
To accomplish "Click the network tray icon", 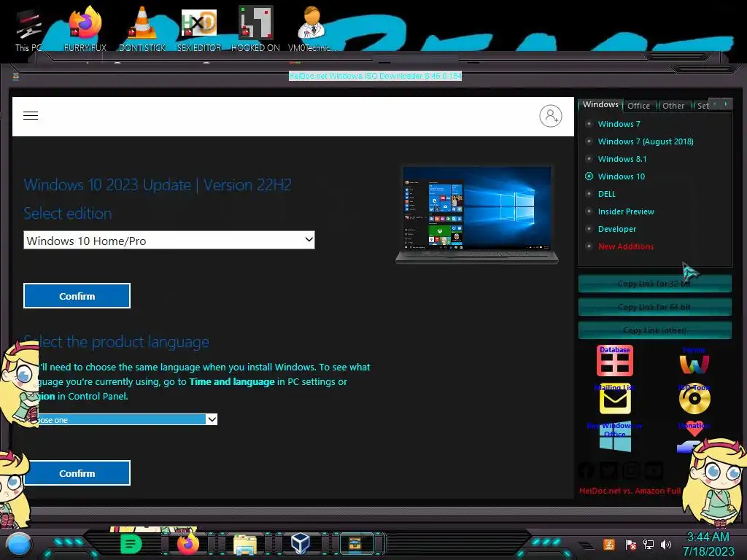I will click(x=648, y=544).
